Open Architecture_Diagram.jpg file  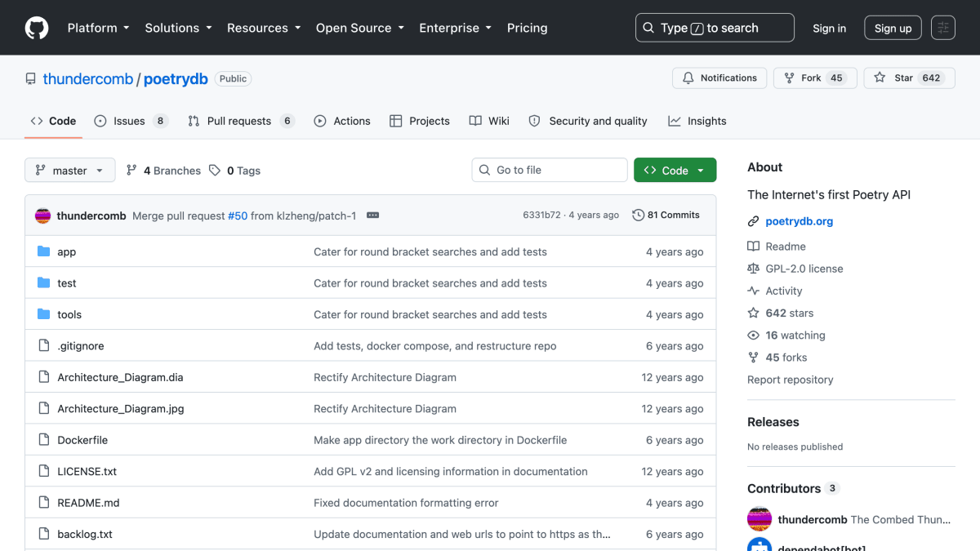[x=121, y=408]
